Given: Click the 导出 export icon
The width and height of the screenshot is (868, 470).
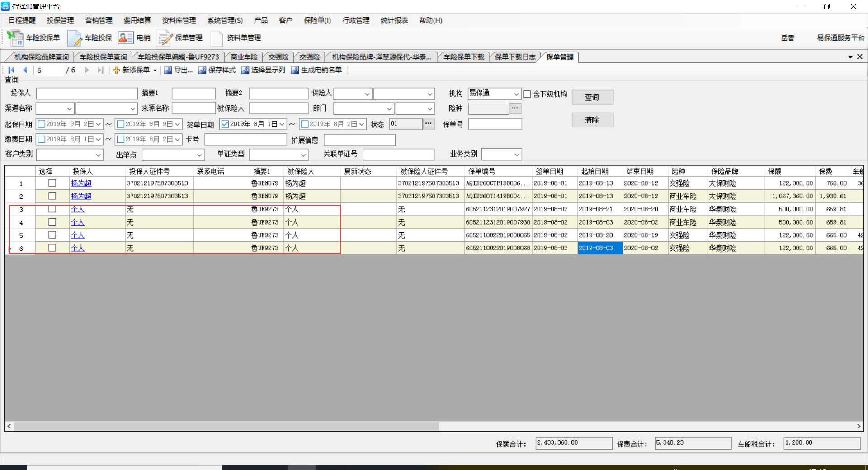Looking at the screenshot, I should pyautogui.click(x=168, y=70).
